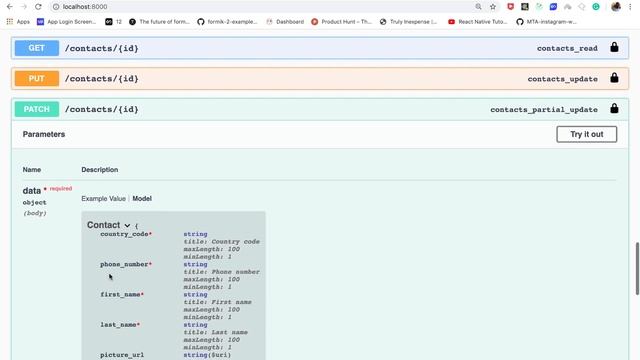This screenshot has width=640, height=360.
Task: Click the country_code field name
Action: pyautogui.click(x=124, y=234)
